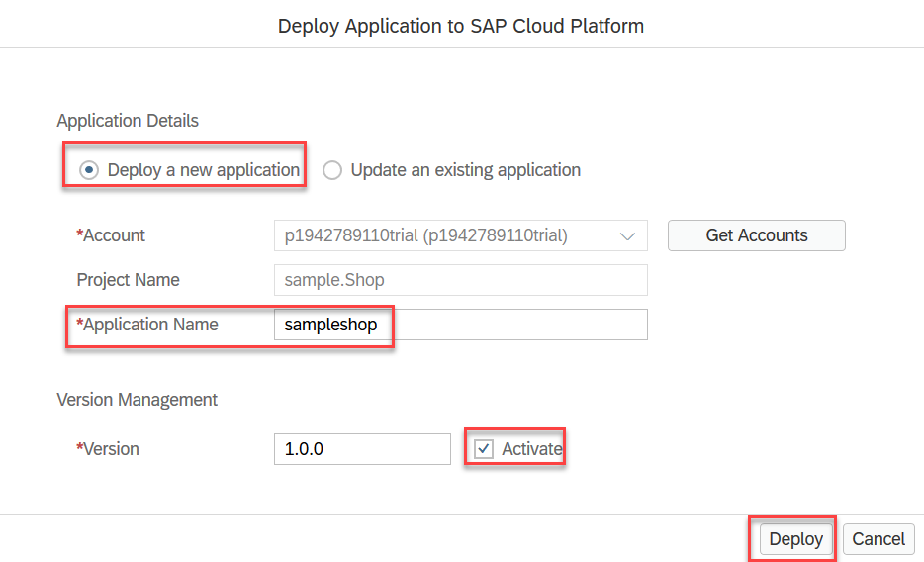
Task: Click the Version input field
Action: (362, 449)
